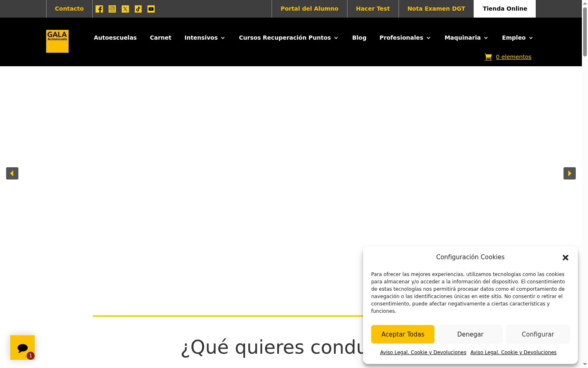
Task: Go to previous slide with left arrow
Action: click(x=12, y=173)
